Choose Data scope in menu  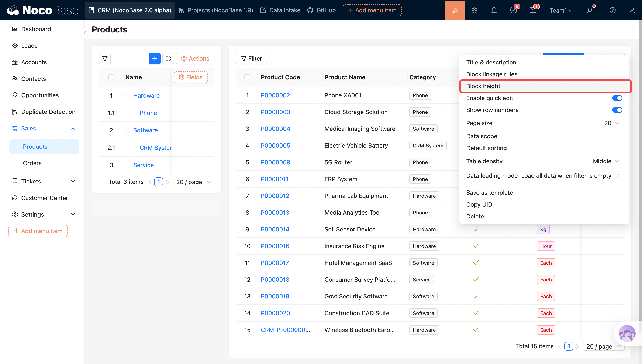pyautogui.click(x=481, y=136)
